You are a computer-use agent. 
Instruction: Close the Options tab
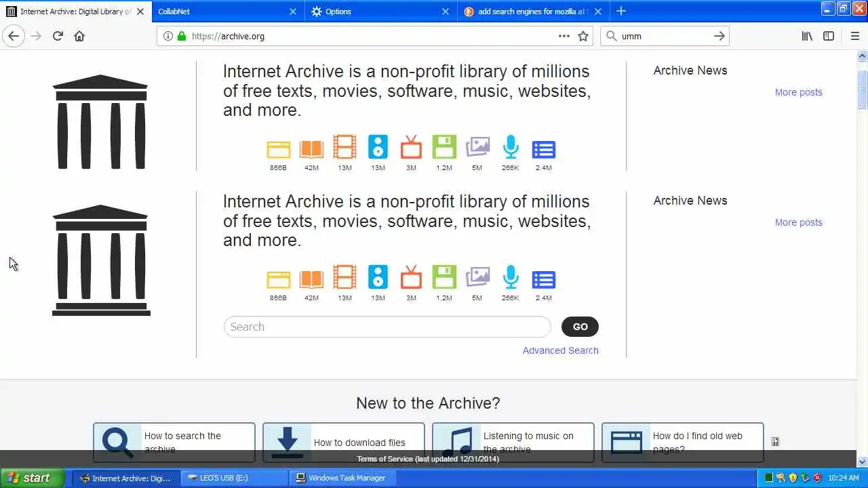tap(446, 11)
